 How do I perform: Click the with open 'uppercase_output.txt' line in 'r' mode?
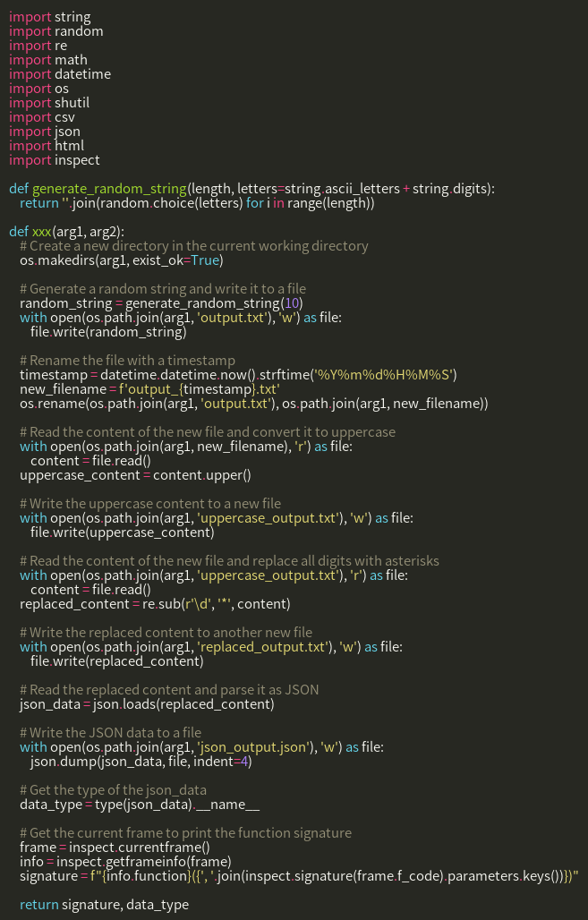214,575
